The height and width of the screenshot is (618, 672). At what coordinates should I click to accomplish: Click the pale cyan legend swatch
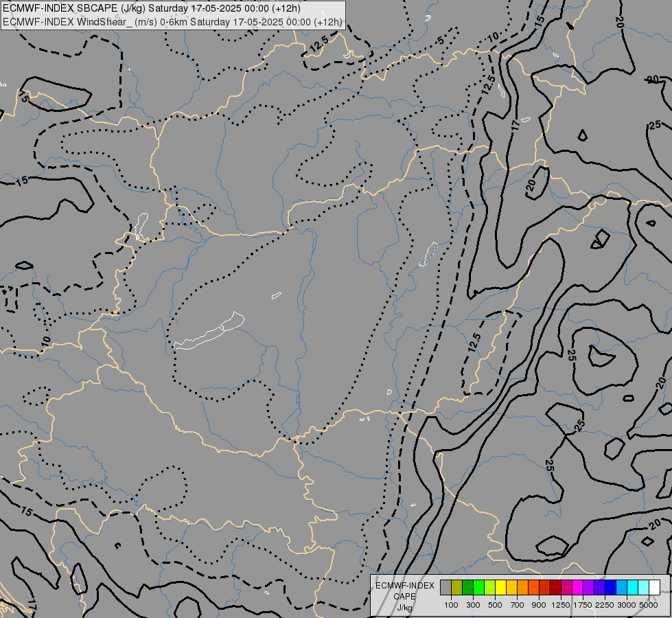644,587
